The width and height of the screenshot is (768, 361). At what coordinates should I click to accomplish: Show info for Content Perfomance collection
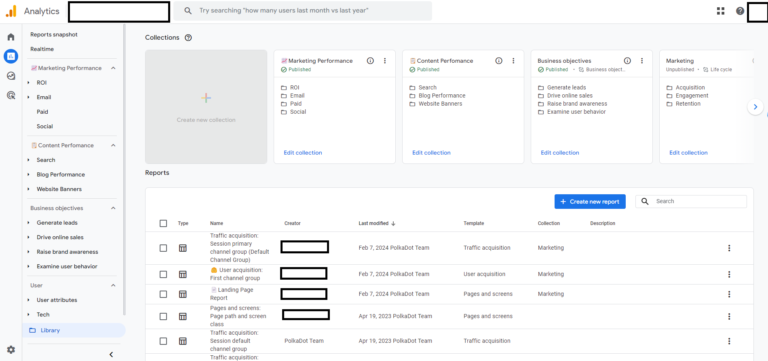(499, 61)
